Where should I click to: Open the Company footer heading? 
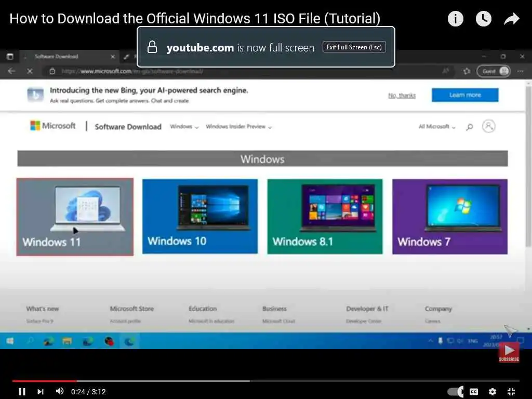(x=438, y=309)
